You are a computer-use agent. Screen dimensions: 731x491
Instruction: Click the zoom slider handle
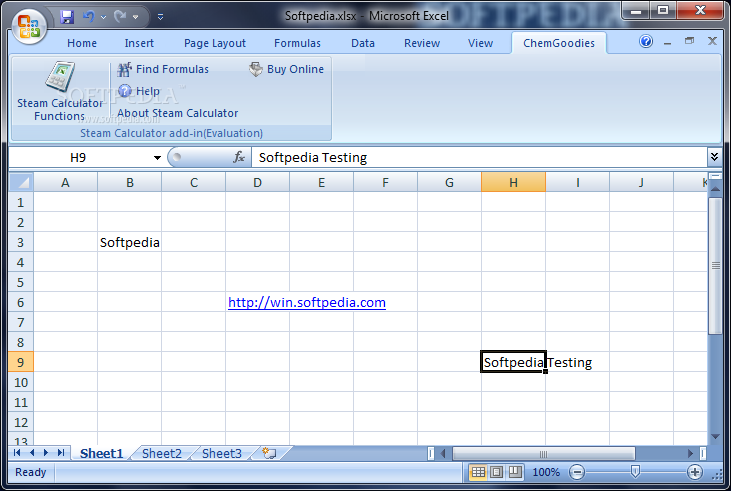[x=634, y=472]
